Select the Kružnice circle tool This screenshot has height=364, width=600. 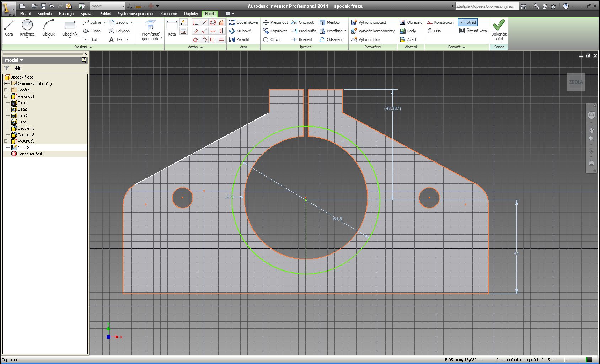[x=27, y=28]
